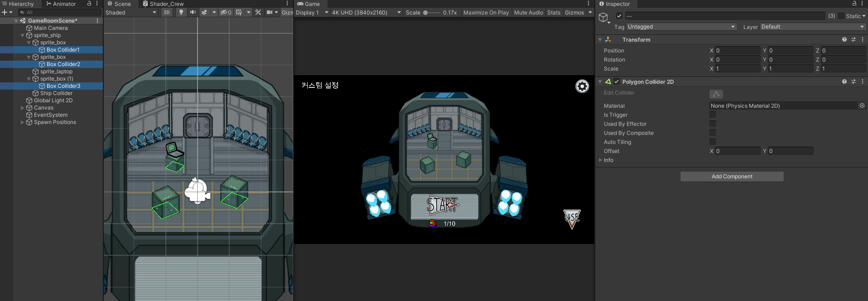Click the USE button in Game view
Viewport: 868px width, 301px height.
(x=572, y=219)
